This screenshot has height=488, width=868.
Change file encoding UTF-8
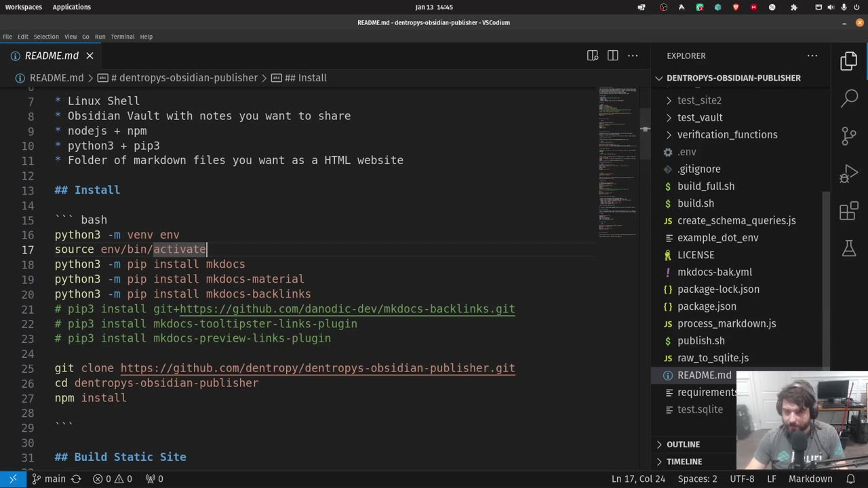click(742, 479)
